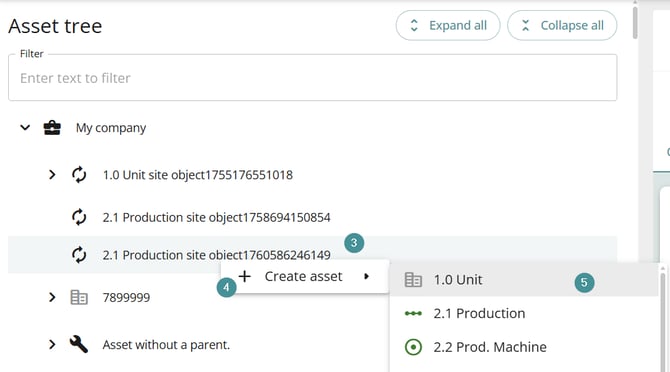This screenshot has width=670, height=372.
Task: Expand the 1.0 Unit site object1755176551018 node
Action: pos(52,175)
